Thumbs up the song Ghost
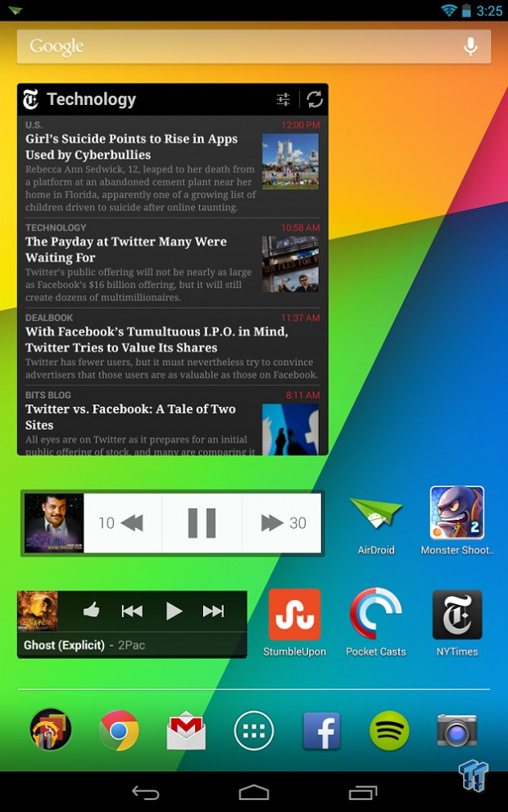Viewport: 508px width, 812px height. point(91,611)
